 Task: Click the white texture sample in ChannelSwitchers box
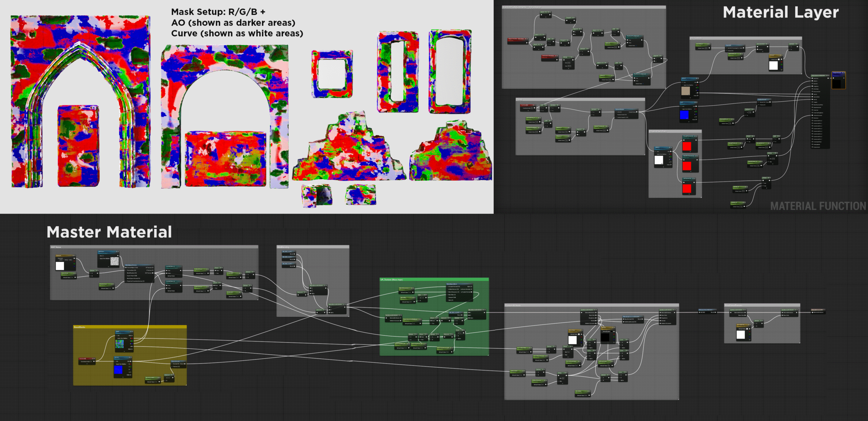click(x=658, y=160)
